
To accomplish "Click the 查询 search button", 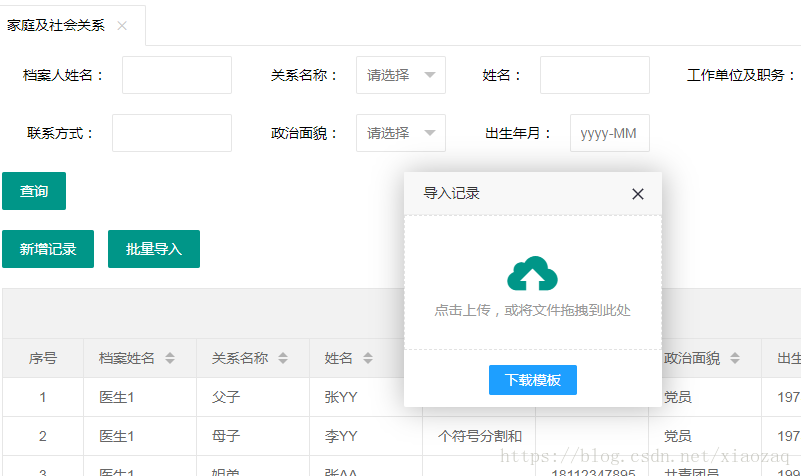I will [x=34, y=191].
